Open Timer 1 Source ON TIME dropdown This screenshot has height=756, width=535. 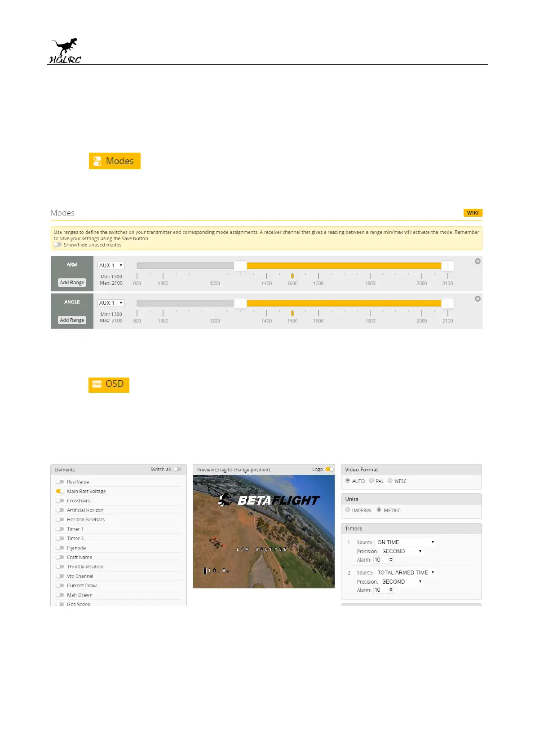[x=406, y=542]
